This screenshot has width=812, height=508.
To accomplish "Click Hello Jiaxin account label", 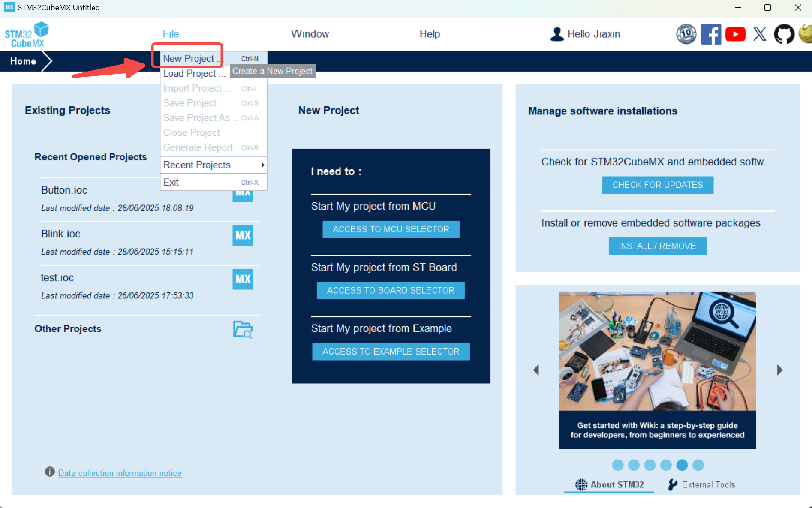I will pyautogui.click(x=594, y=34).
